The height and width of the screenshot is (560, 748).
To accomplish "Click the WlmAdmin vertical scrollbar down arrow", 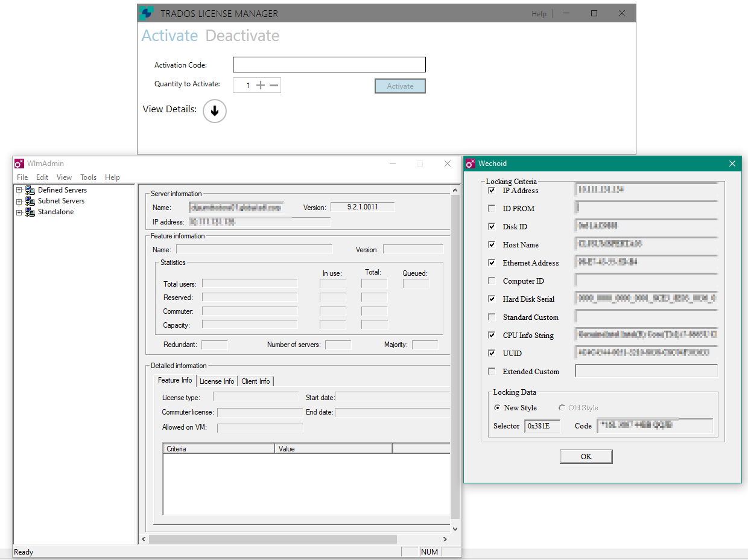I will point(455,529).
